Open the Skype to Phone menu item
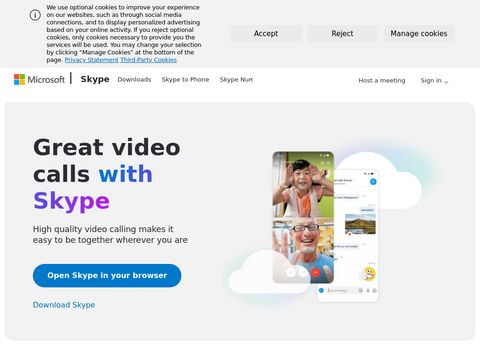The image size is (480, 360). [185, 80]
